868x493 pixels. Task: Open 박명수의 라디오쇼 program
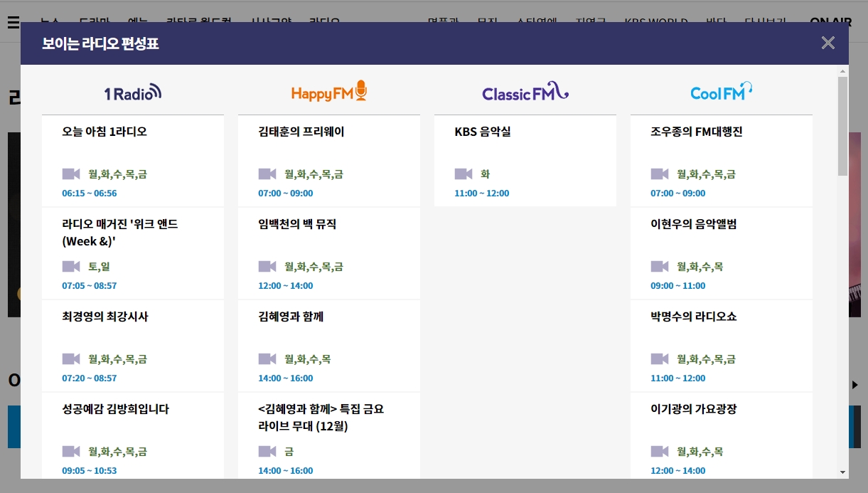click(x=694, y=317)
